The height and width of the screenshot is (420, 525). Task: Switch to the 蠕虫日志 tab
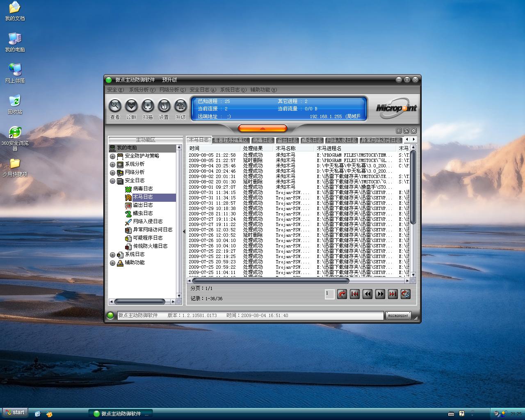(x=312, y=140)
